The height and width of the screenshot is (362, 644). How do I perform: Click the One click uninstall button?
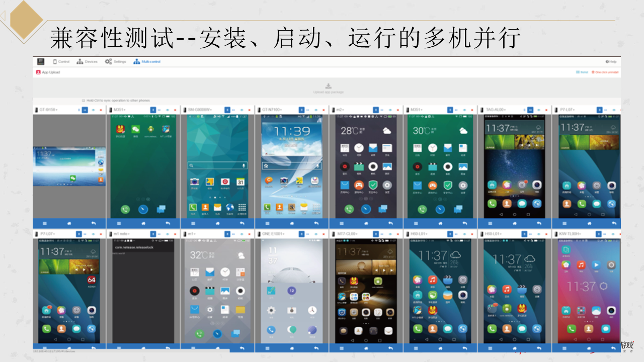(x=605, y=72)
